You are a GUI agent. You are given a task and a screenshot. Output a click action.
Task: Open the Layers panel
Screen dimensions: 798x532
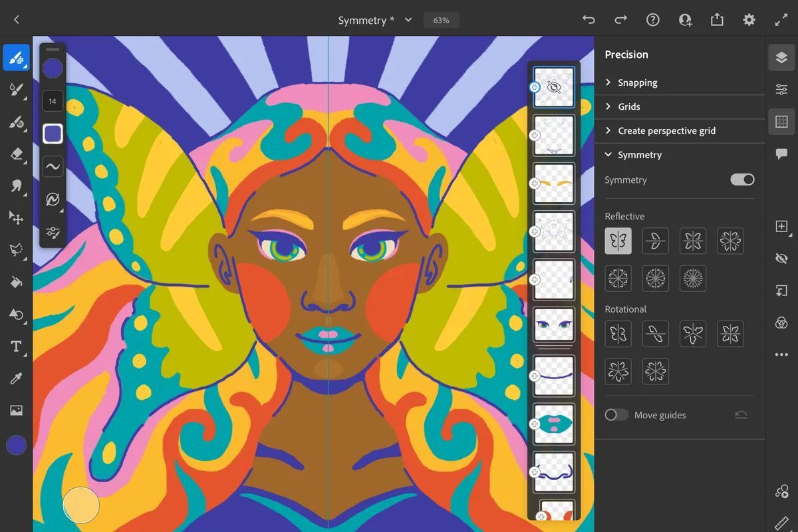tap(781, 57)
